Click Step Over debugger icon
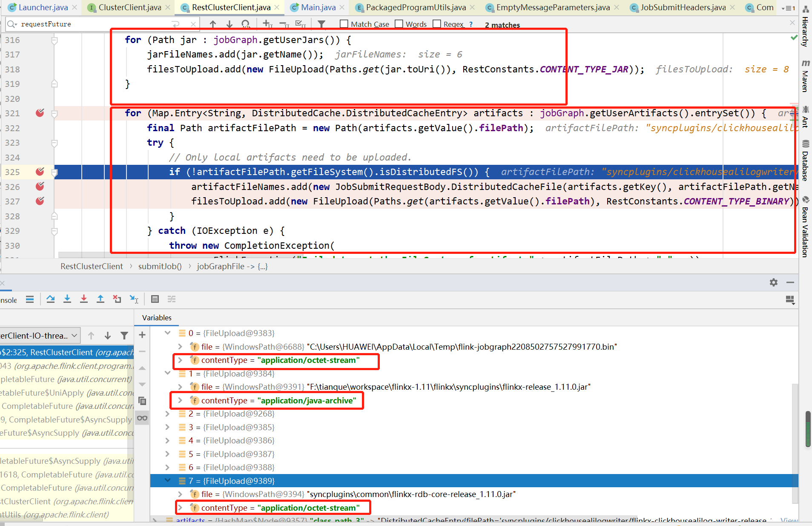The height and width of the screenshot is (526, 812). [51, 299]
